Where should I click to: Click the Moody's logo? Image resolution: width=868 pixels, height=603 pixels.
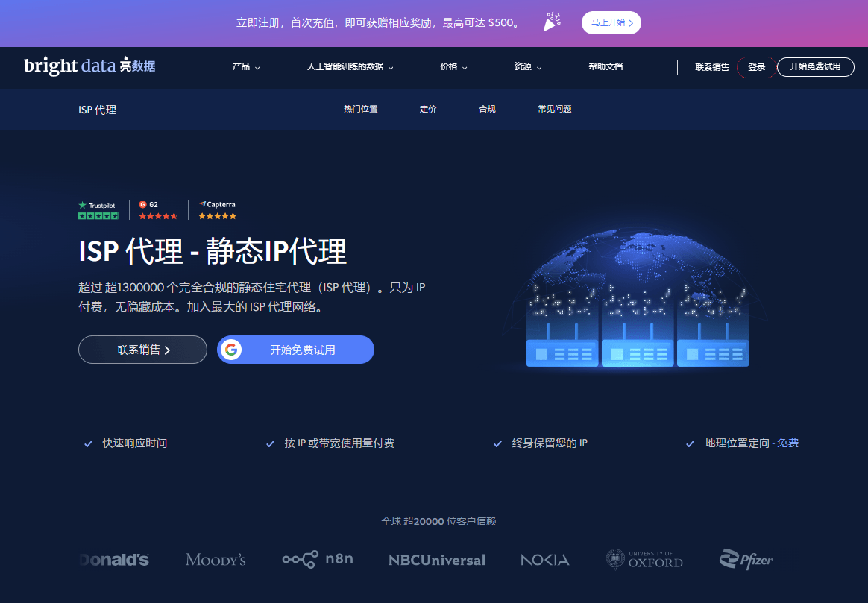pos(216,560)
